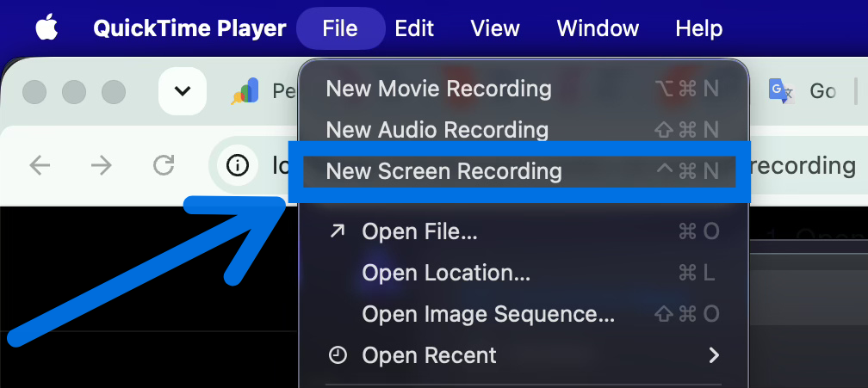This screenshot has height=388, width=868.
Task: Open the Edit menu
Action: [414, 28]
